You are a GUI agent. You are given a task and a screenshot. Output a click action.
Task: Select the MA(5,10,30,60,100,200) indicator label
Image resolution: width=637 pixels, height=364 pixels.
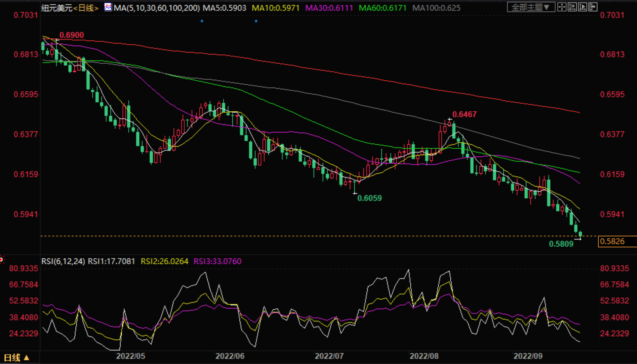[x=157, y=8]
